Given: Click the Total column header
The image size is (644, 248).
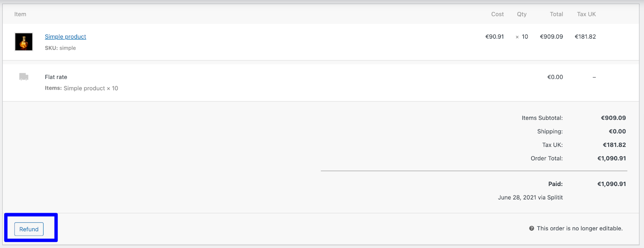Looking at the screenshot, I should (x=556, y=14).
